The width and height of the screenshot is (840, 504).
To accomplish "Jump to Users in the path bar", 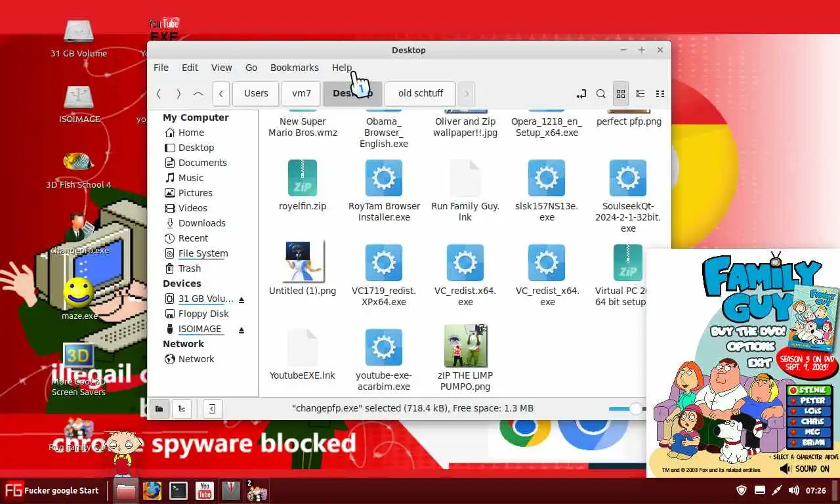I will 256,94.
